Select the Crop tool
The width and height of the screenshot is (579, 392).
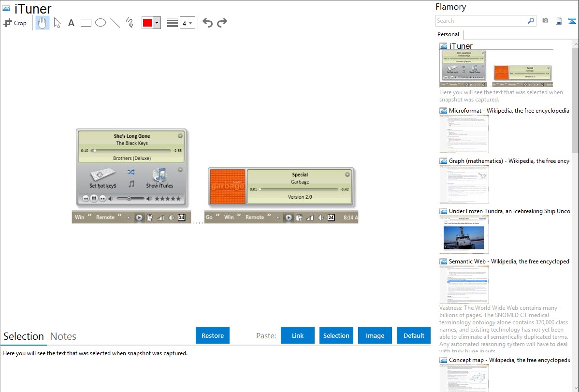click(x=15, y=23)
